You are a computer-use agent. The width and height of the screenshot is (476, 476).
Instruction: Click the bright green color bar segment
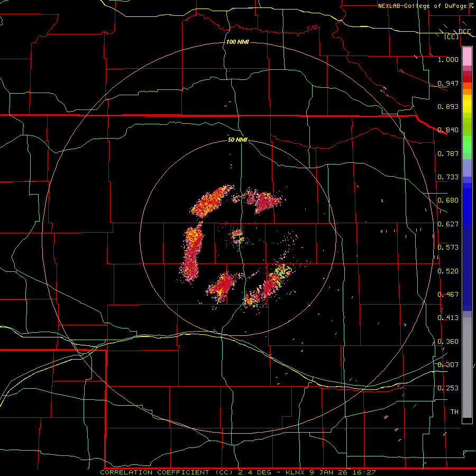(x=467, y=144)
